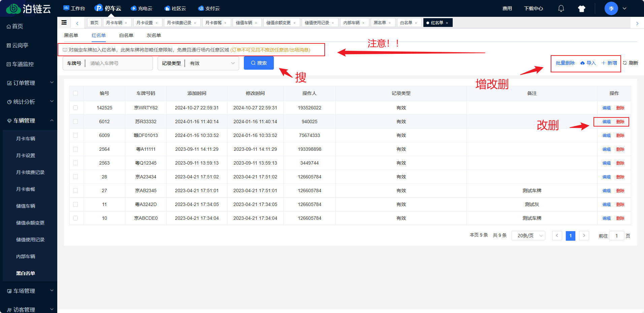
Task: Edit the 京WRTY62 row
Action: (x=607, y=108)
